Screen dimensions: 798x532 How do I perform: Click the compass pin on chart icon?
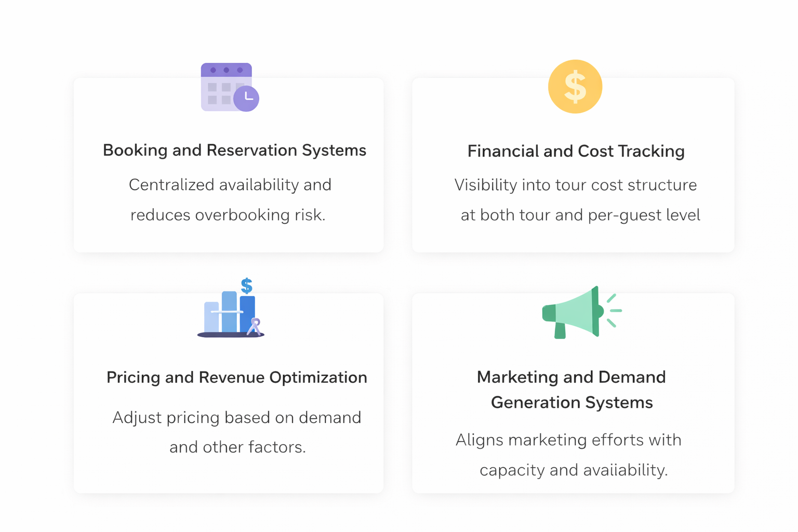click(255, 327)
